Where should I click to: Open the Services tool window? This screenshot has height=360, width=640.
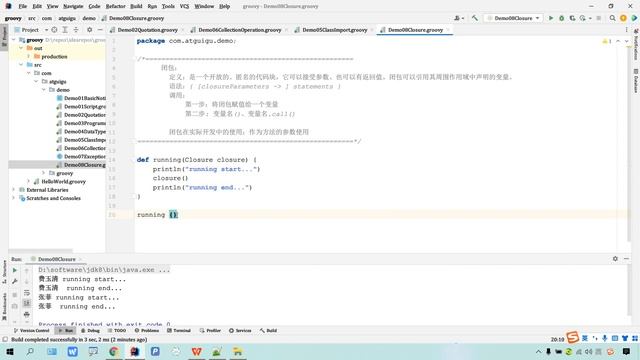(240, 331)
